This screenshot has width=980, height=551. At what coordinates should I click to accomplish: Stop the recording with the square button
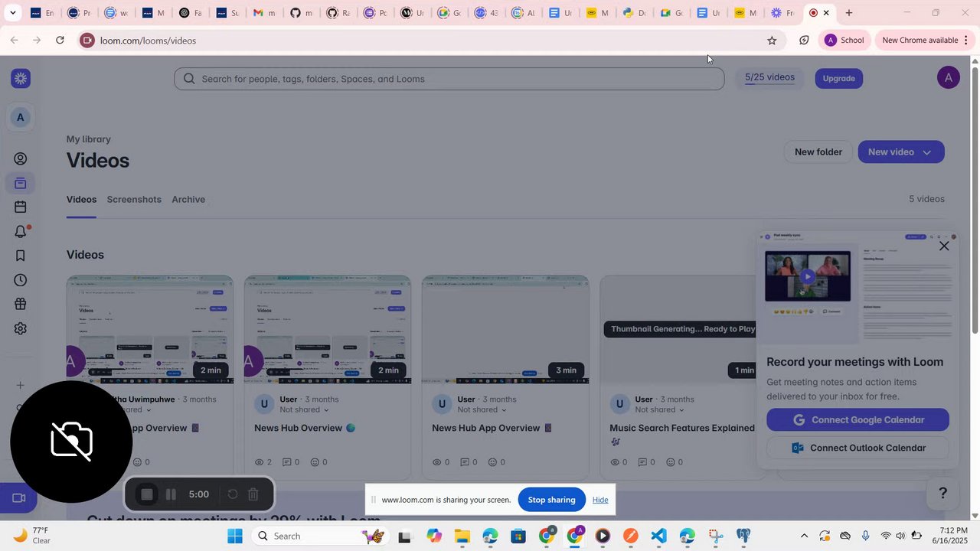pos(146,494)
